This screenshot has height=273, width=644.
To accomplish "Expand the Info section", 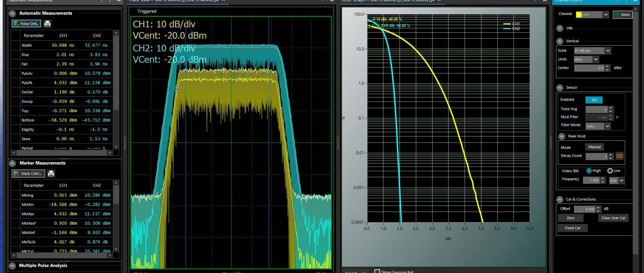I will click(x=560, y=28).
